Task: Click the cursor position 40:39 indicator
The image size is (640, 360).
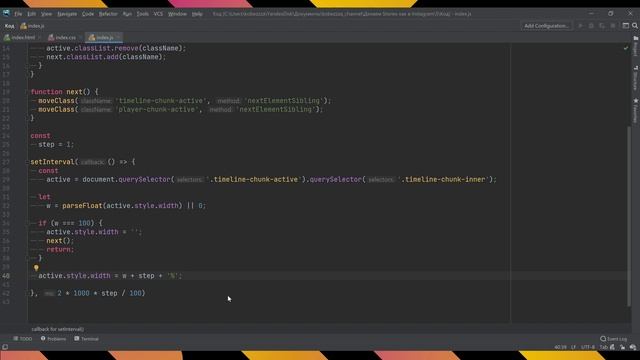Action: pos(560,347)
